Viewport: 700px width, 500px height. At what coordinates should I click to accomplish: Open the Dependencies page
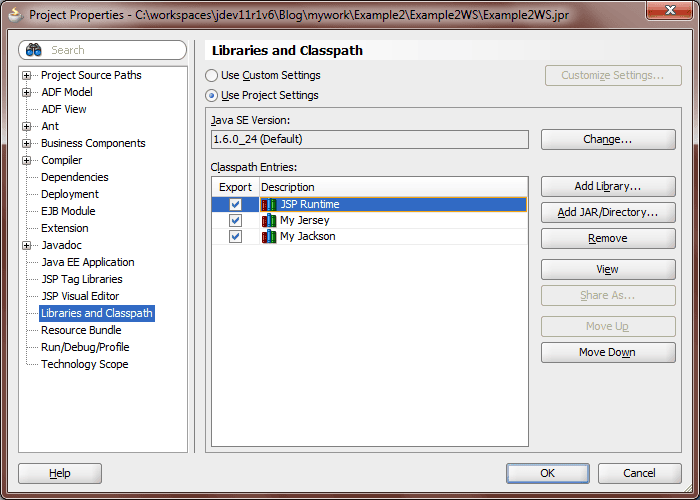click(75, 177)
